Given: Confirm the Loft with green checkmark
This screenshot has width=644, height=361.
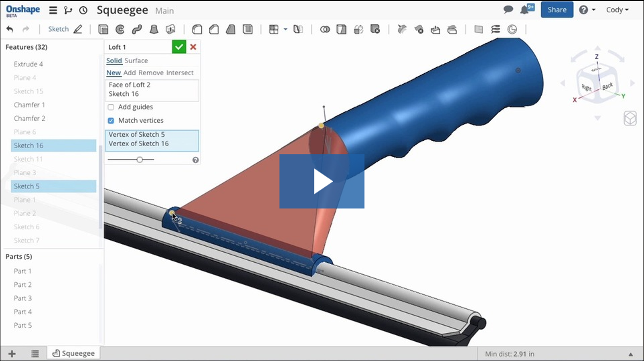Looking at the screenshot, I should point(179,47).
